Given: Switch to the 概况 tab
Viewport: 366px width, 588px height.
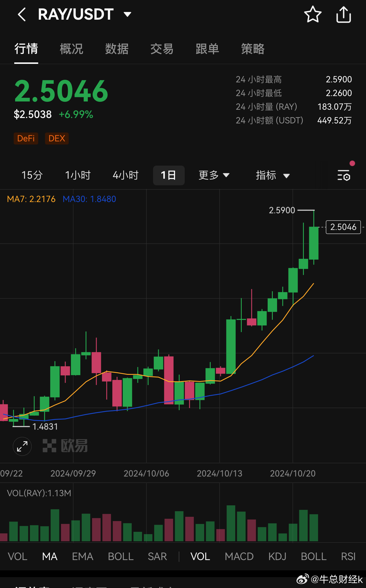Looking at the screenshot, I should coord(71,49).
